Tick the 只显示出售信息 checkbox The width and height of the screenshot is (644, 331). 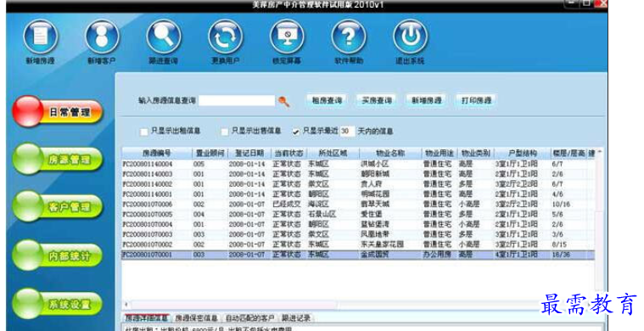pos(224,132)
